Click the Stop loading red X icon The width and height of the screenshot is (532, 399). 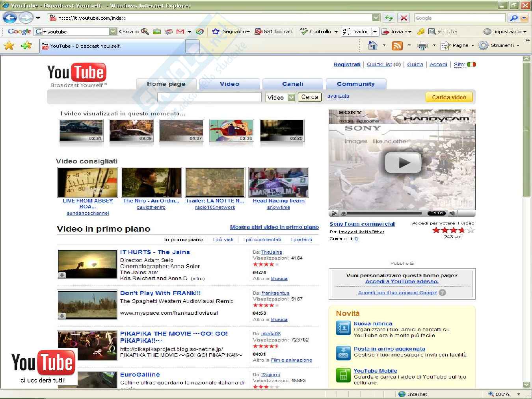click(x=404, y=18)
